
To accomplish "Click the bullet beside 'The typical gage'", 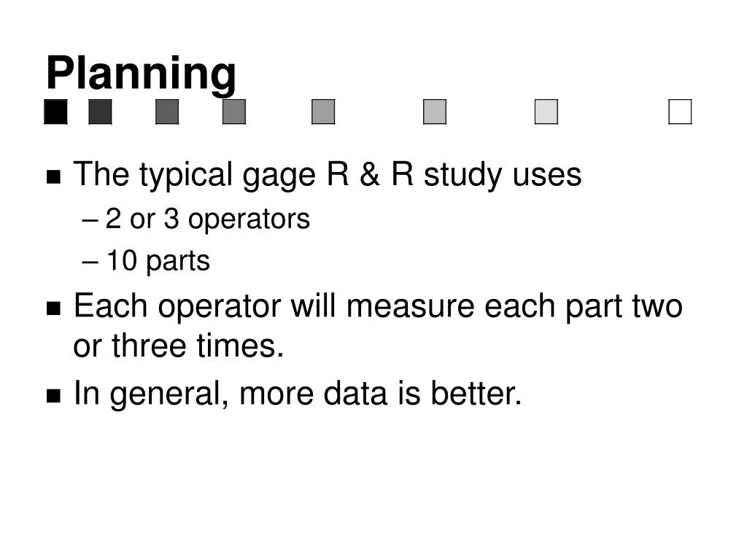I will point(54,176).
